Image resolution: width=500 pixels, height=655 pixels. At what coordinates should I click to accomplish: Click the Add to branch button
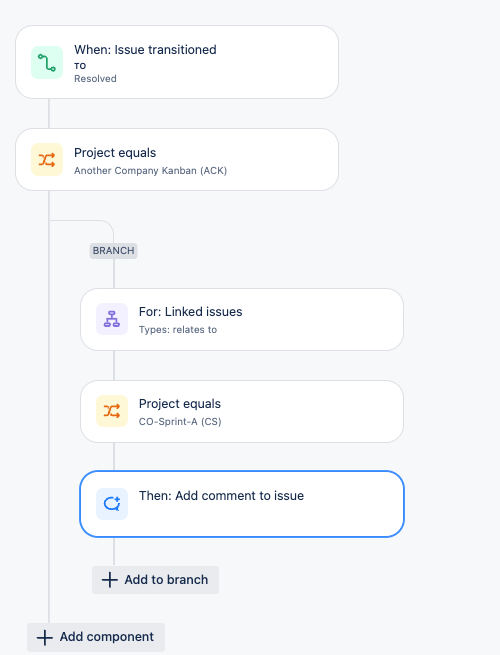coord(155,580)
